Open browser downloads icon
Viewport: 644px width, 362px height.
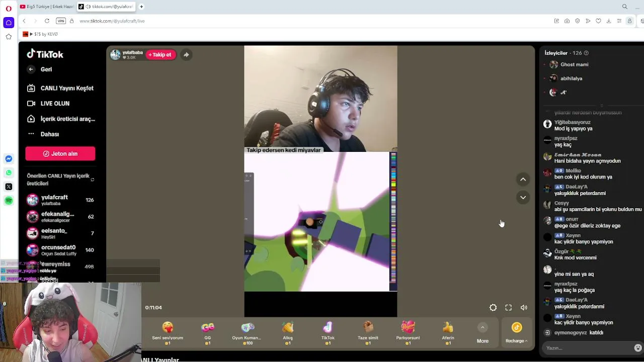point(609,21)
